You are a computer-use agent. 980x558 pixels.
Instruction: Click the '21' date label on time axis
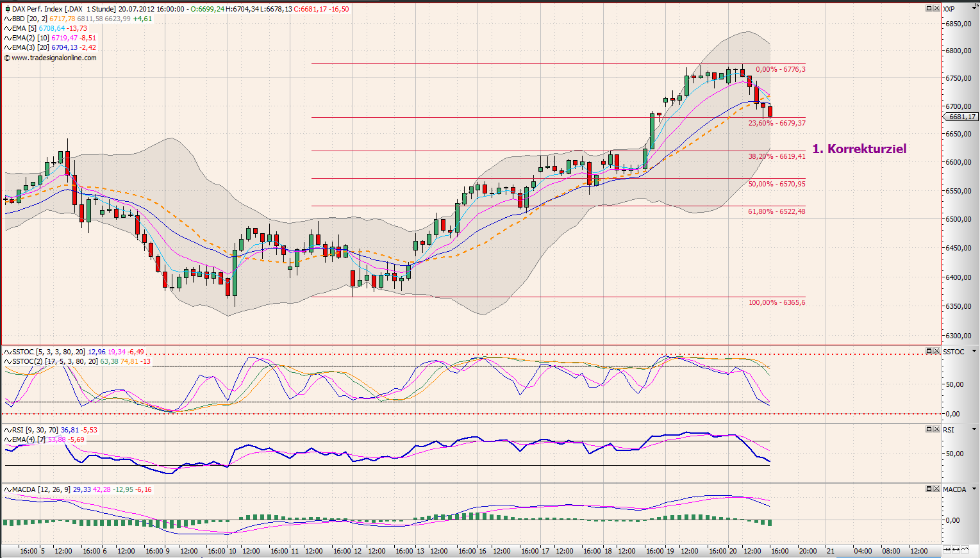(831, 551)
